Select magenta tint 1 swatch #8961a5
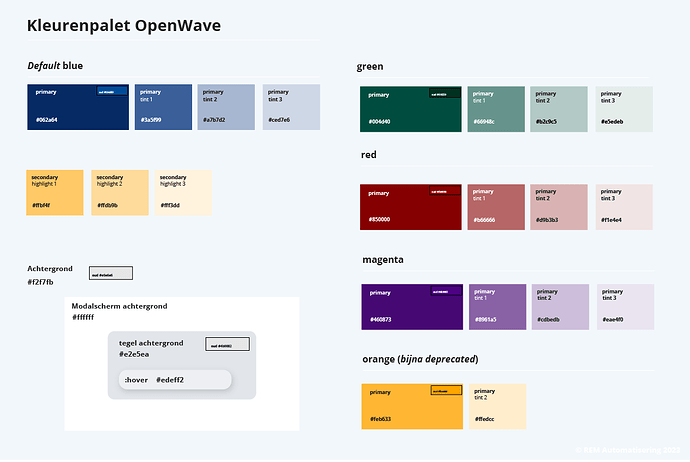The height and width of the screenshot is (462, 690). point(497,307)
